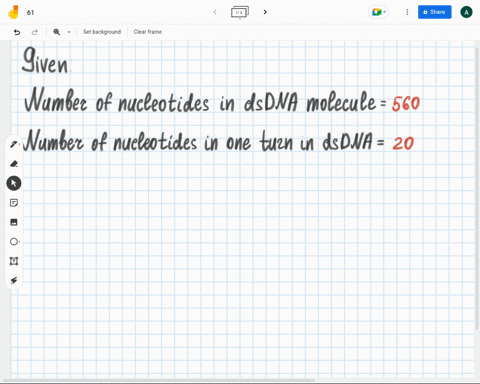
Task: Choose the Select arrow tool
Action: pyautogui.click(x=14, y=183)
